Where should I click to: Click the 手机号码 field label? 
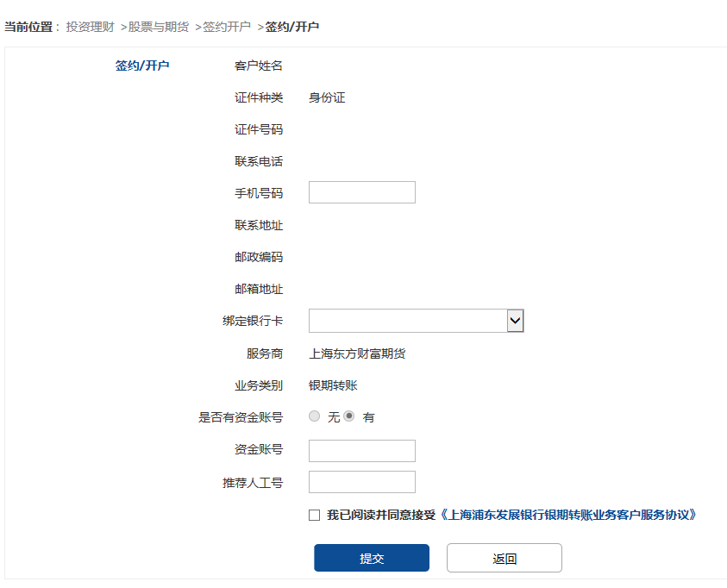[x=259, y=193]
